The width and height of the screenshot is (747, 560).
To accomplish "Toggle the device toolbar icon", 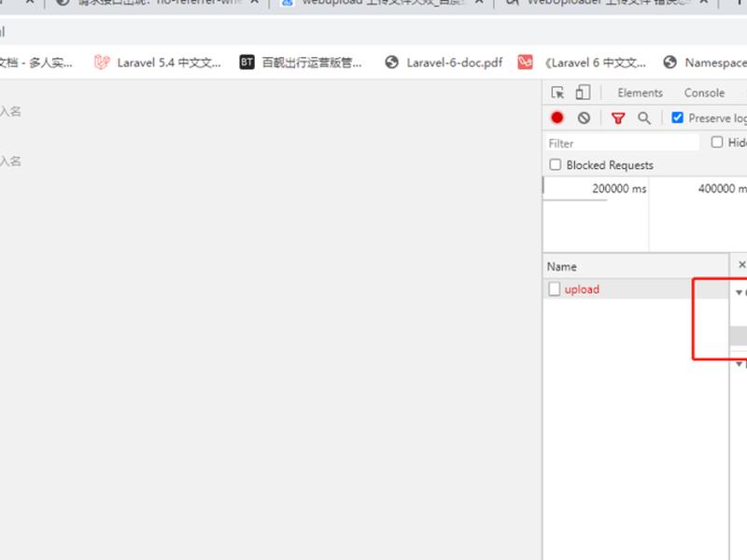I will pyautogui.click(x=583, y=92).
